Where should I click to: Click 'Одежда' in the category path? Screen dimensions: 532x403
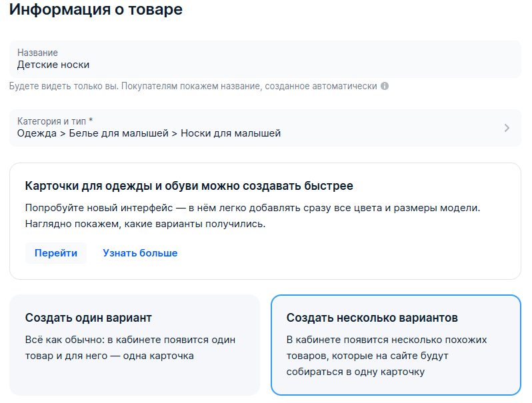[x=37, y=133]
